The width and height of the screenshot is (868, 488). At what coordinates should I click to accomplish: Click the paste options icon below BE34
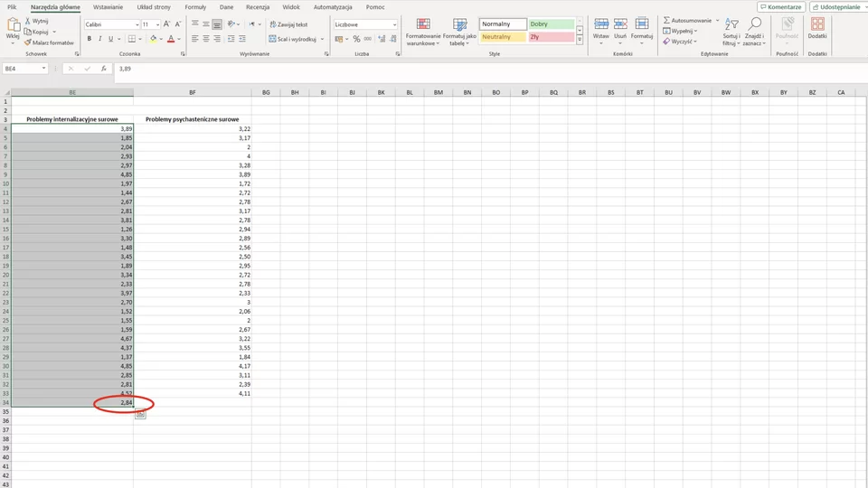tap(140, 414)
